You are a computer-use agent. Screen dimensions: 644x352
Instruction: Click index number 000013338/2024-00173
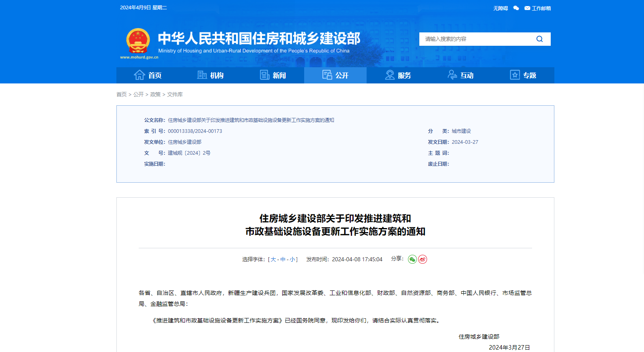tap(195, 131)
